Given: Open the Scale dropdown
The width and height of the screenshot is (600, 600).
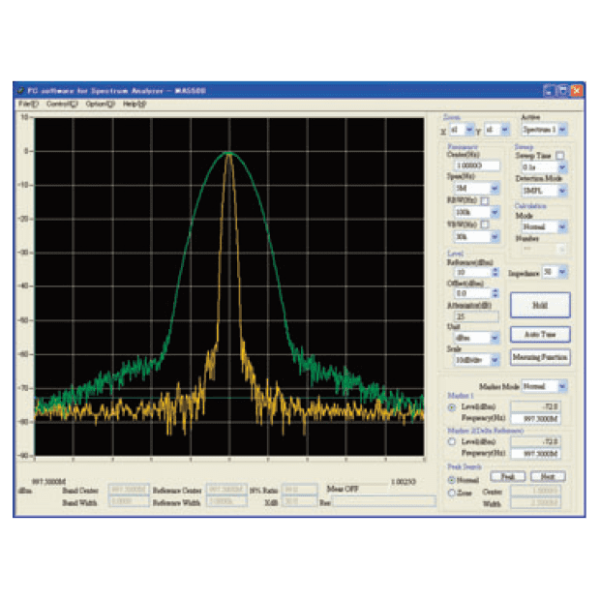Looking at the screenshot, I should pyautogui.click(x=494, y=360).
